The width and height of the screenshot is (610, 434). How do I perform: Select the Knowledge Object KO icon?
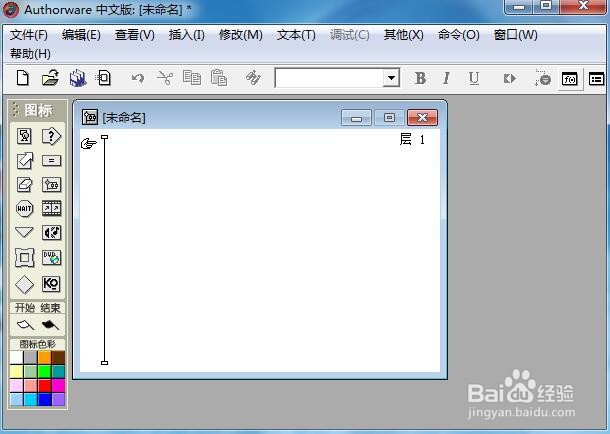[51, 284]
